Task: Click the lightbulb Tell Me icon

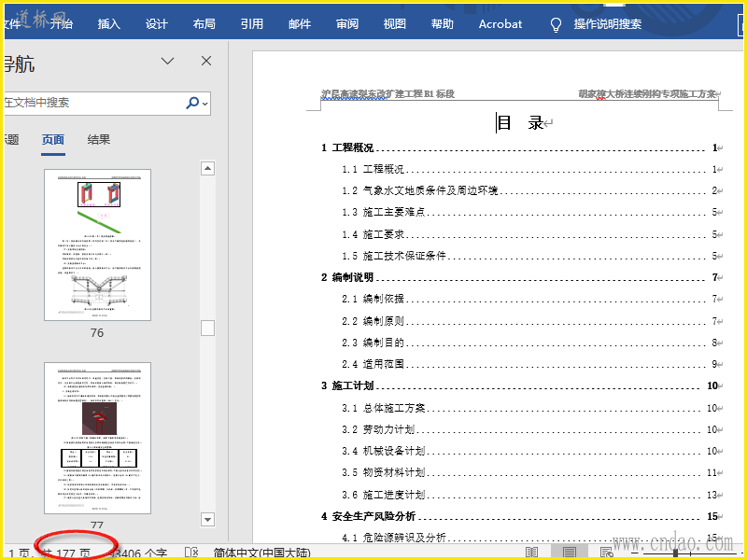Action: pos(556,25)
